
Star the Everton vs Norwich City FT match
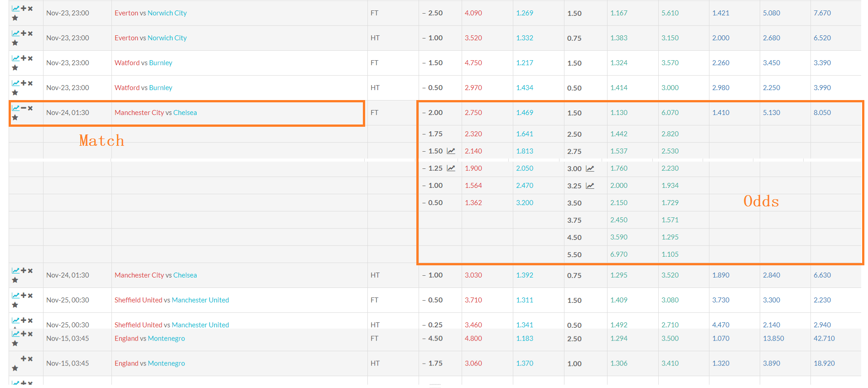[x=15, y=18]
